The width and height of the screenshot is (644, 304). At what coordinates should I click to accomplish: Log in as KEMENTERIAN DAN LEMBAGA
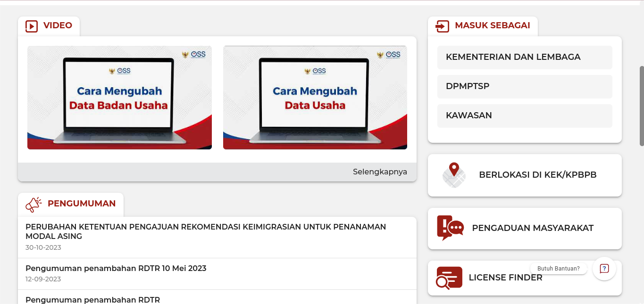(x=525, y=58)
